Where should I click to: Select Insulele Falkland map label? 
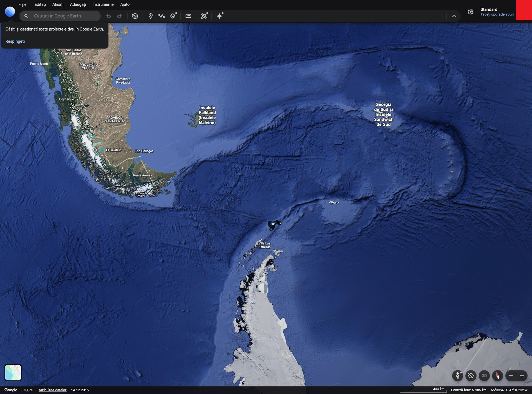(207, 115)
